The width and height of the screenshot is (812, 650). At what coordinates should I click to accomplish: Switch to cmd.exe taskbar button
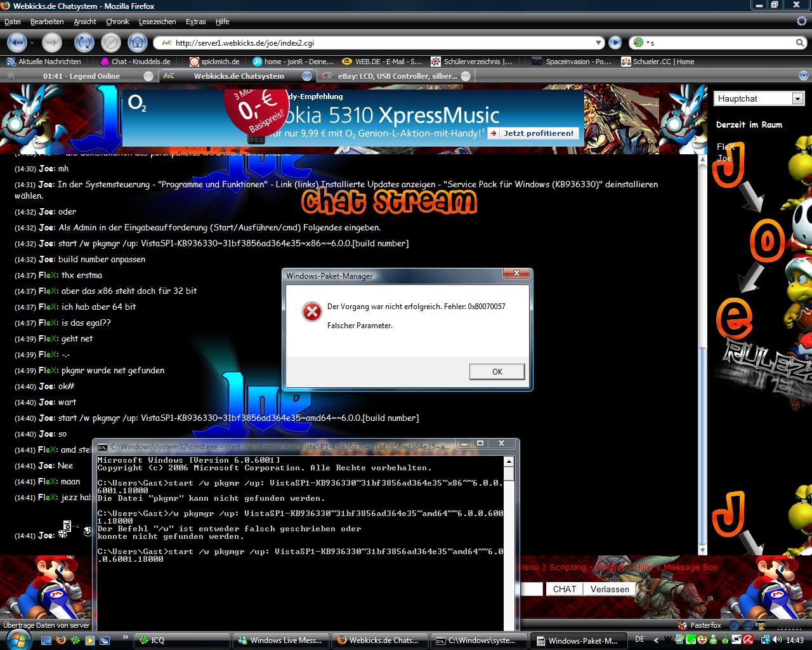[x=479, y=640]
